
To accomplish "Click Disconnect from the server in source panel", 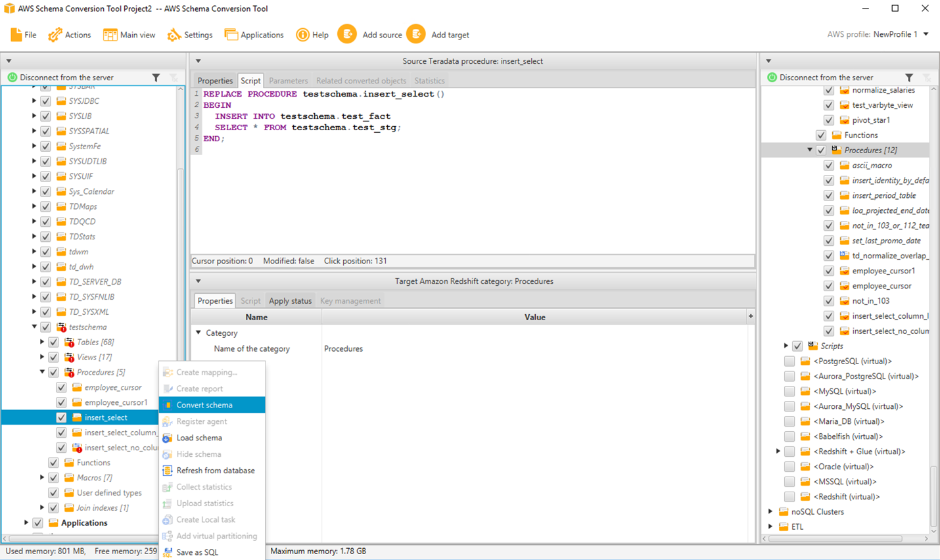I will 66,78.
